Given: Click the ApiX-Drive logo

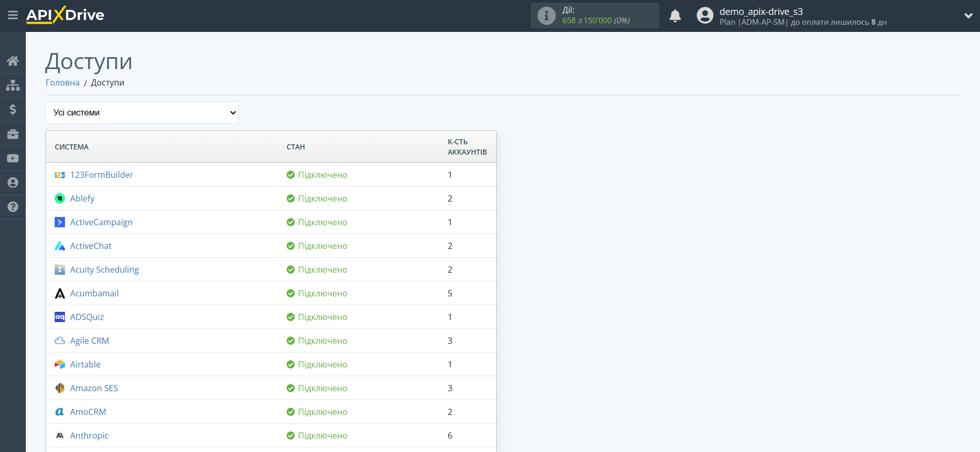Looking at the screenshot, I should (x=65, y=15).
